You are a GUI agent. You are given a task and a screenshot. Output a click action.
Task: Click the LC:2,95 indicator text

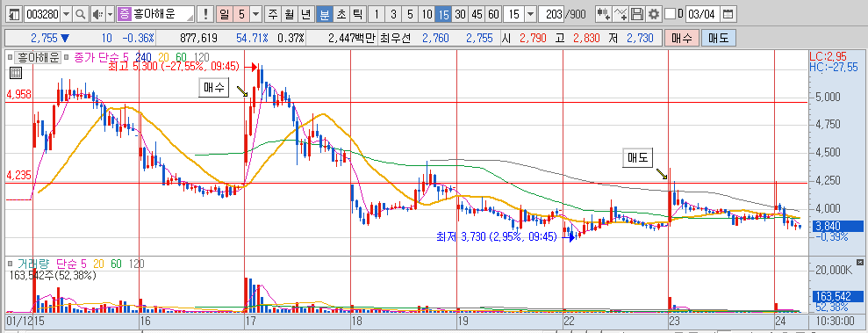[828, 56]
